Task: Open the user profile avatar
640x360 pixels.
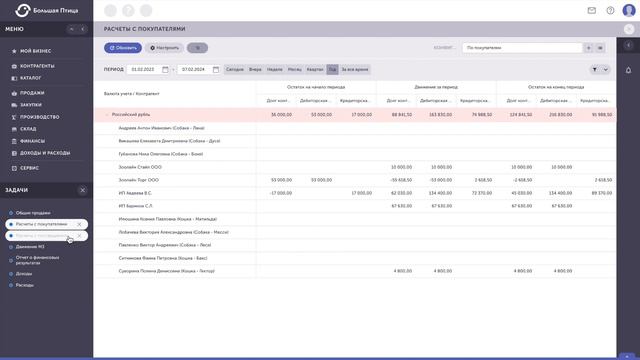Action: [629, 10]
